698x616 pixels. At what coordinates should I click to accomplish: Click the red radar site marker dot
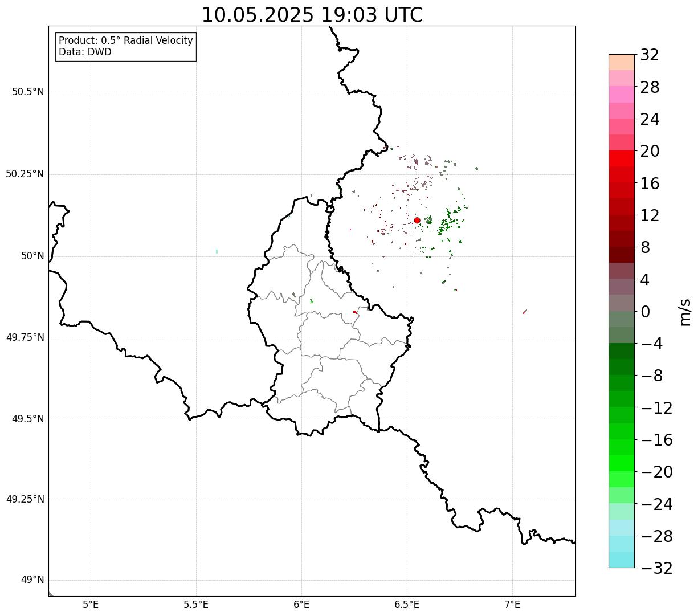[417, 220]
